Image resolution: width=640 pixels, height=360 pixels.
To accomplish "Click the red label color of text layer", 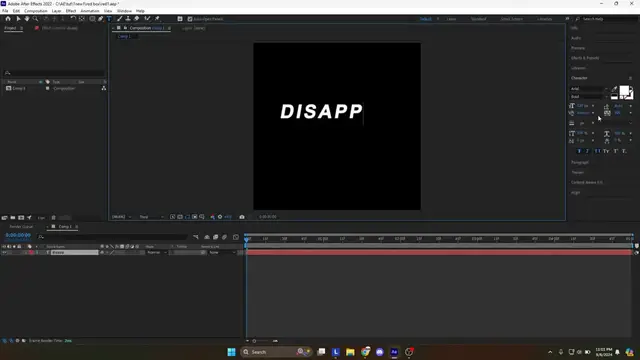I will [x=31, y=253].
